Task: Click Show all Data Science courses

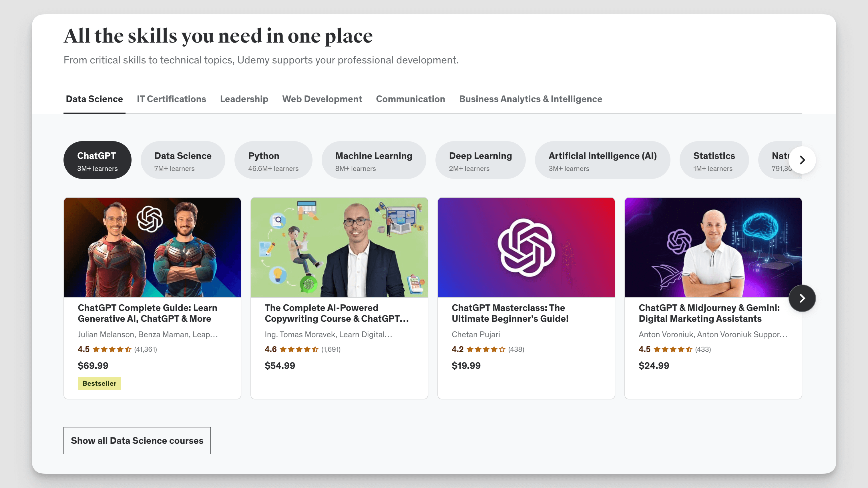Action: (137, 441)
